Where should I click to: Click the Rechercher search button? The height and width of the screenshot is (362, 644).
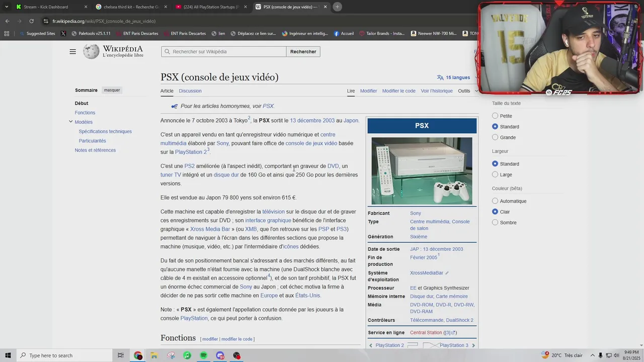point(303,52)
